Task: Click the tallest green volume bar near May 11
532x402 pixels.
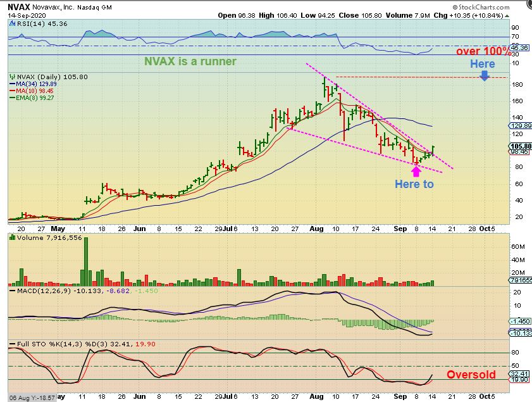Action: 86,261
